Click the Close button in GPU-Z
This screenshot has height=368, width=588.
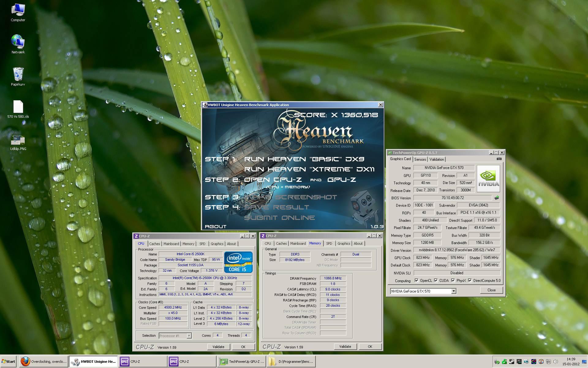(x=491, y=290)
